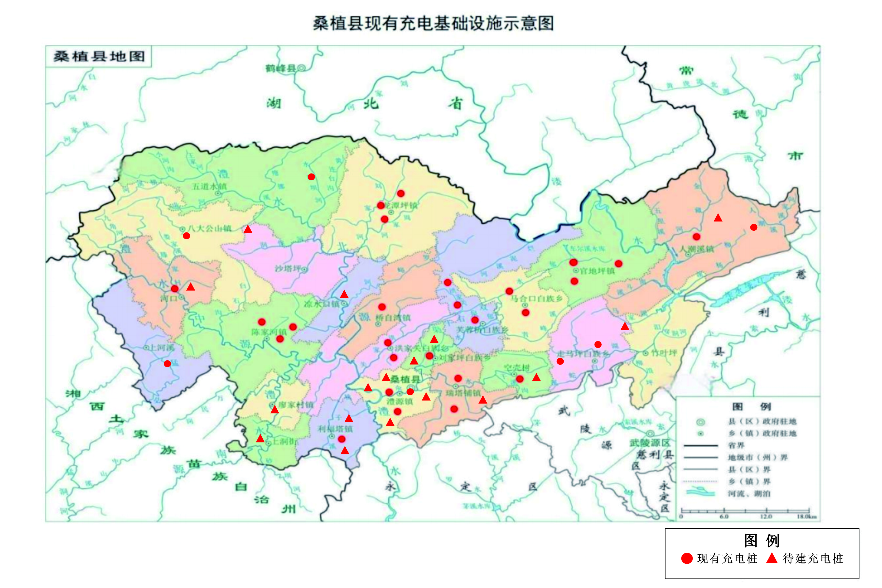Click the red triangle northeast of 走马坪白族乡
This screenshot has width=882, height=588.
coord(625,326)
